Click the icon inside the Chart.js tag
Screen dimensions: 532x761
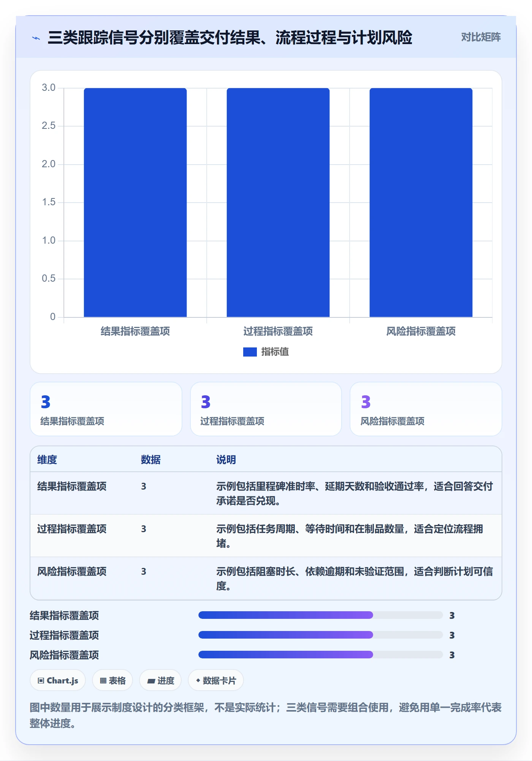(x=41, y=681)
